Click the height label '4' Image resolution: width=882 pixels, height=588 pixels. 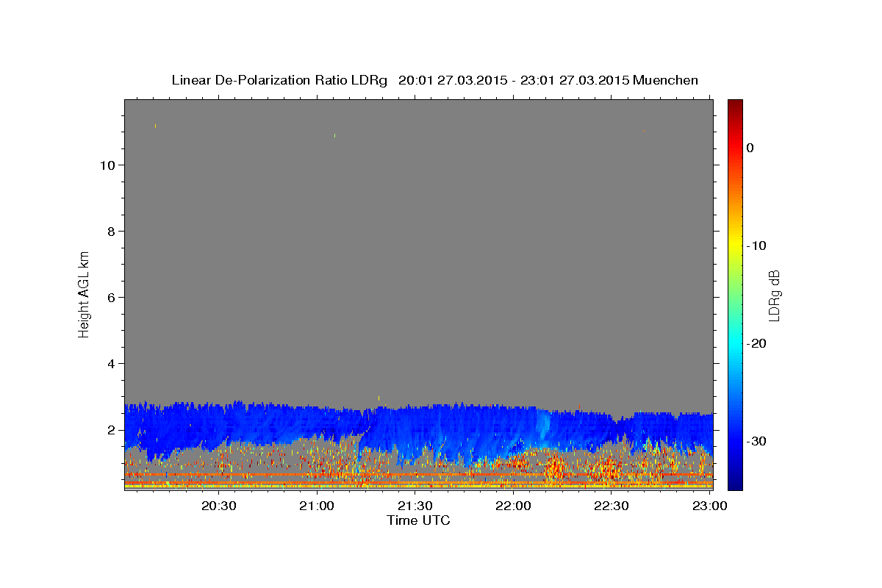(x=110, y=364)
